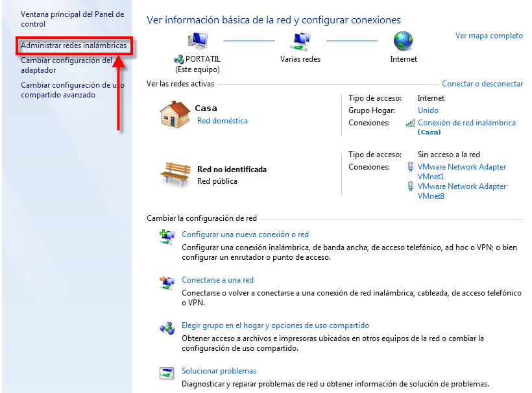Click Ver mapa completo link
The height and width of the screenshot is (393, 532).
(489, 36)
